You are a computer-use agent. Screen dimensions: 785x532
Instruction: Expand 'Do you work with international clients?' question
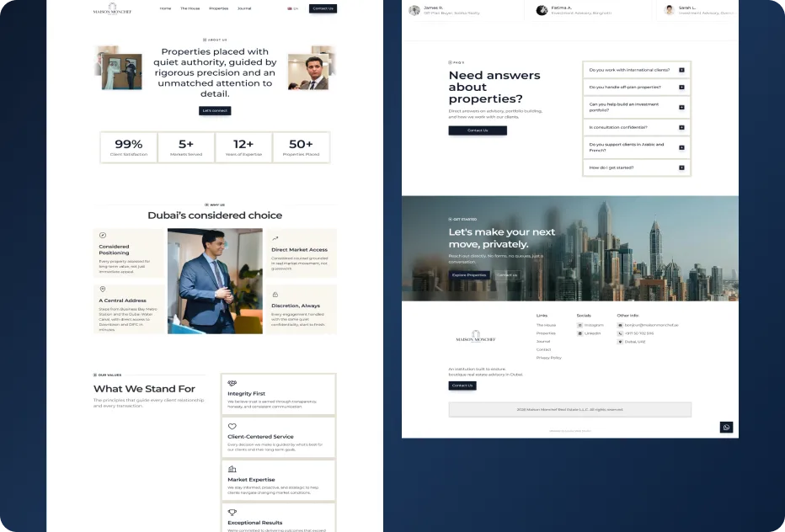click(x=636, y=70)
